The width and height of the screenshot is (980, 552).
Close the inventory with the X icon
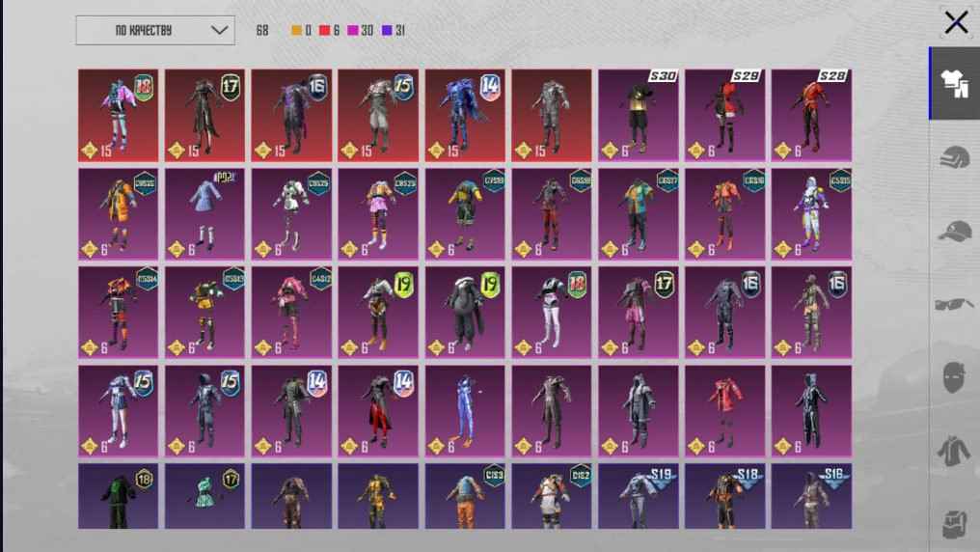[x=956, y=23]
